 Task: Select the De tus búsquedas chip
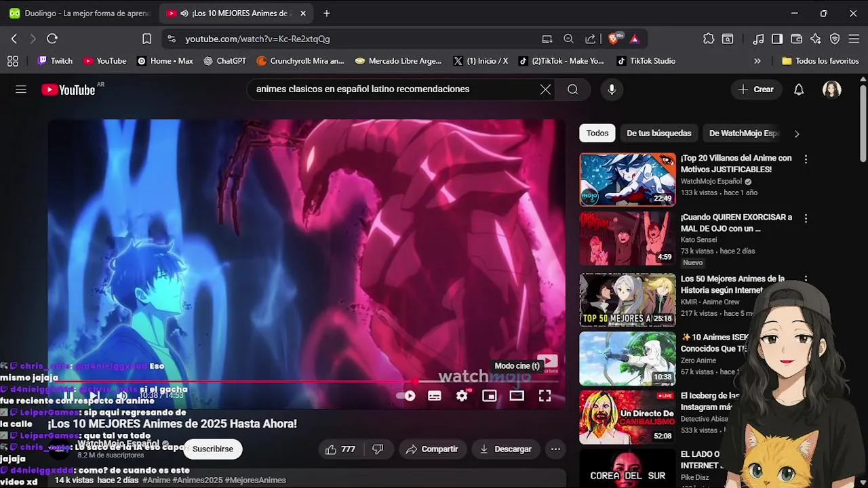659,134
